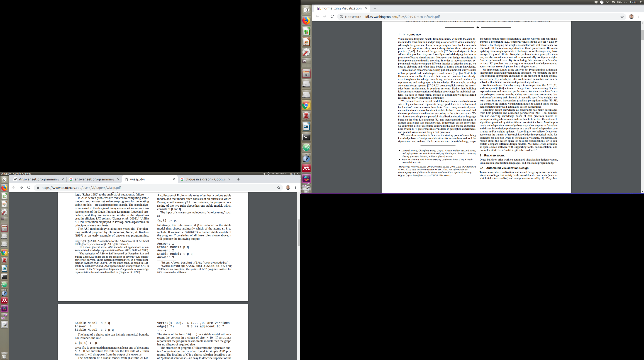644x360 pixels.
Task: Click scrollbar thumb of wiasp.pdf viewer
Action: [299, 233]
